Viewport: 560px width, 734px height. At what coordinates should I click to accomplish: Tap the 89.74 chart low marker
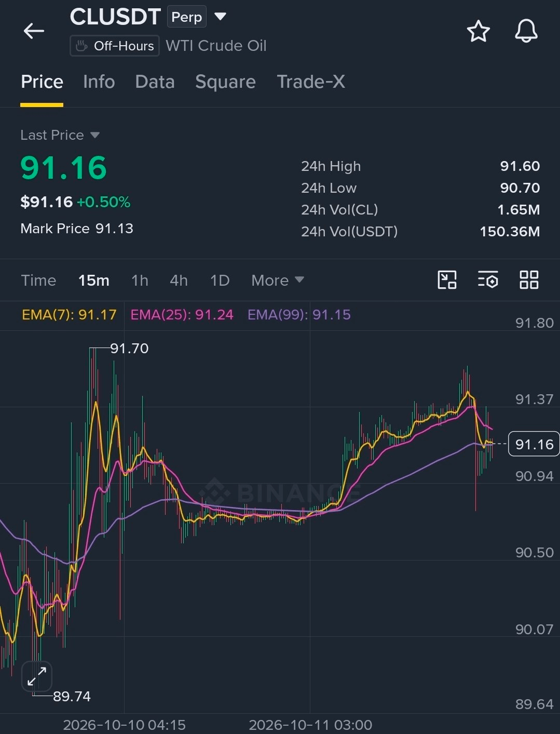(72, 697)
